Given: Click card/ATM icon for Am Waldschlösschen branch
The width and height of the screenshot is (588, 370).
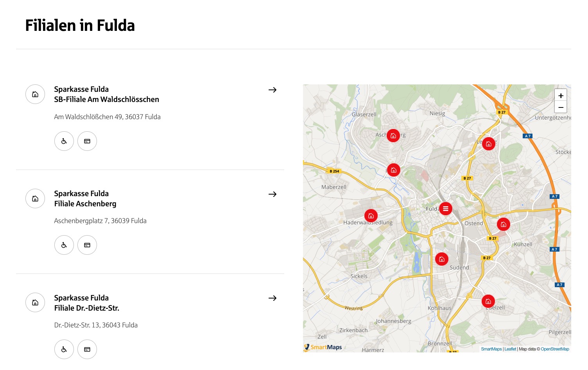Looking at the screenshot, I should click(x=87, y=141).
